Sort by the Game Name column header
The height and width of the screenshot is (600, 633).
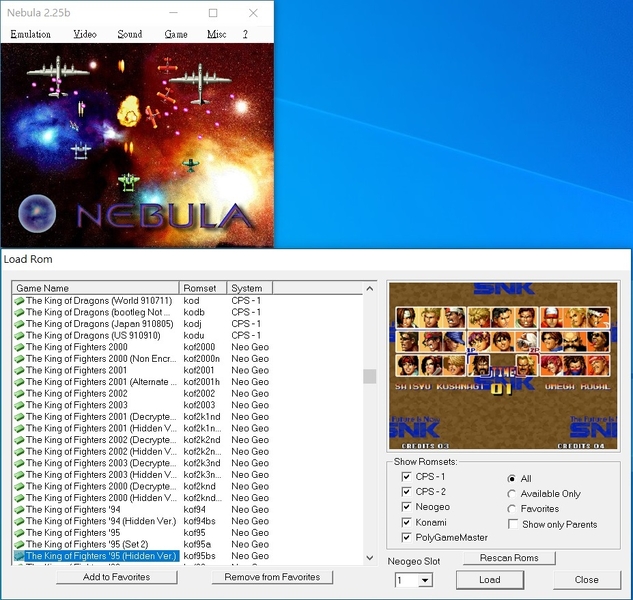click(95, 288)
